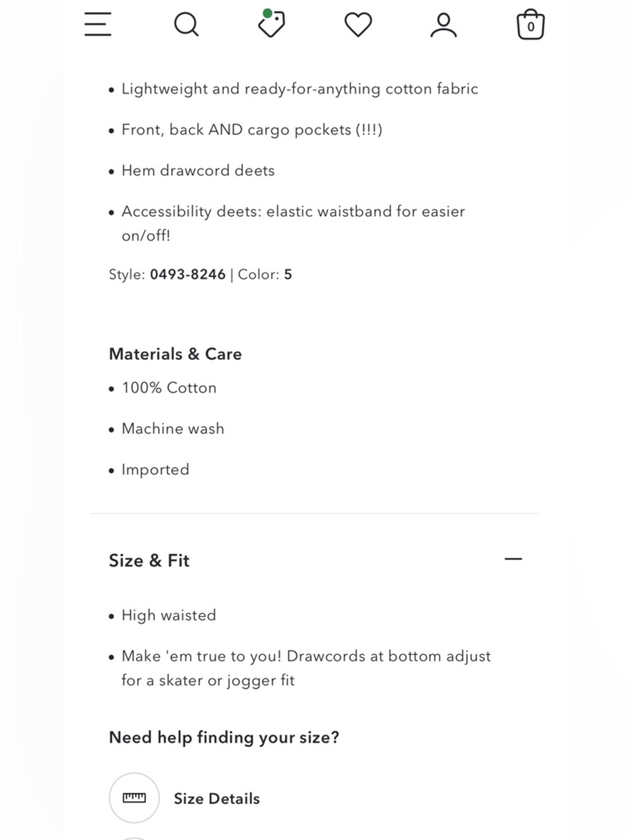Click the 'Machine wash' care item

tap(173, 429)
